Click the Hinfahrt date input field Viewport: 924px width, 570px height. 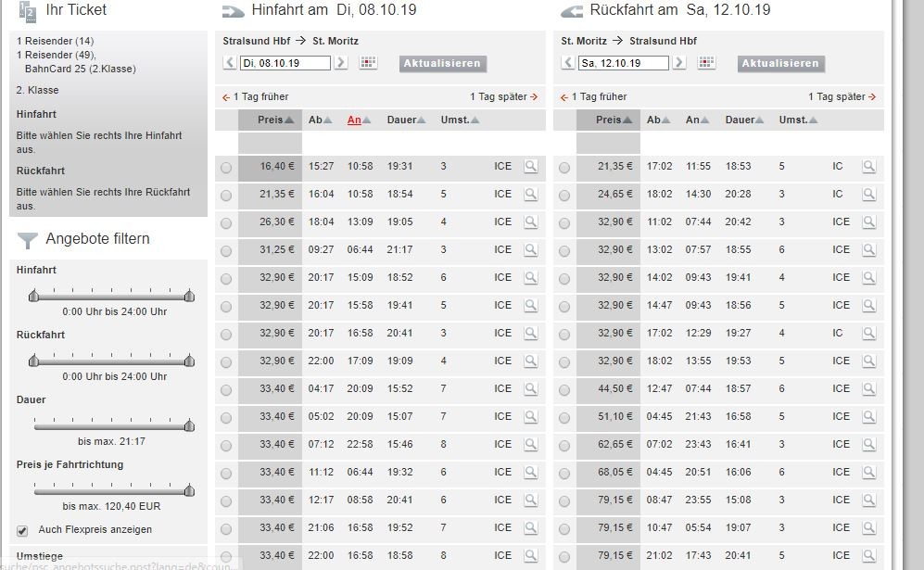[x=285, y=63]
